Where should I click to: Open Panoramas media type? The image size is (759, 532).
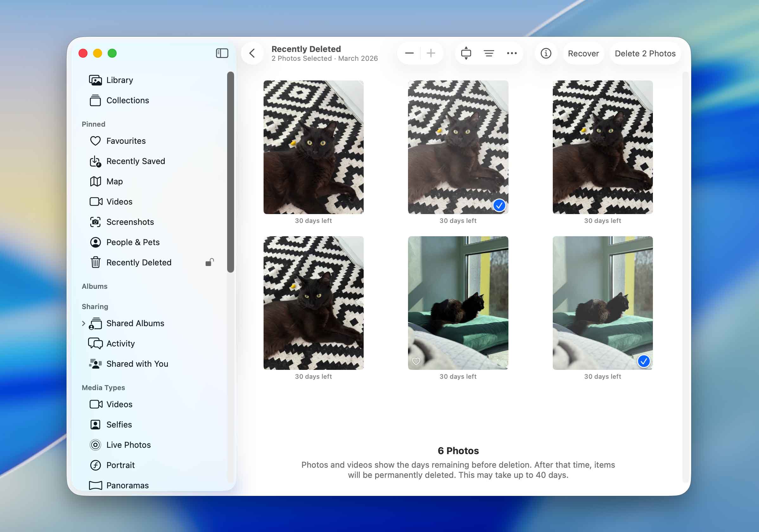click(x=152, y=485)
